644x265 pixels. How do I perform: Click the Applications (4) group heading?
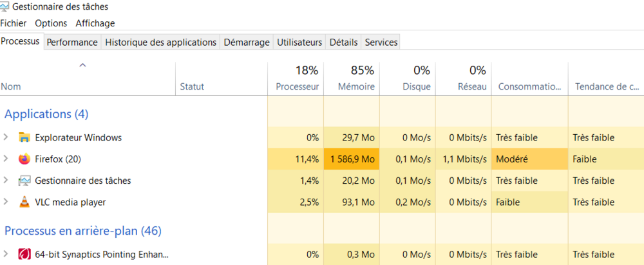click(x=46, y=114)
